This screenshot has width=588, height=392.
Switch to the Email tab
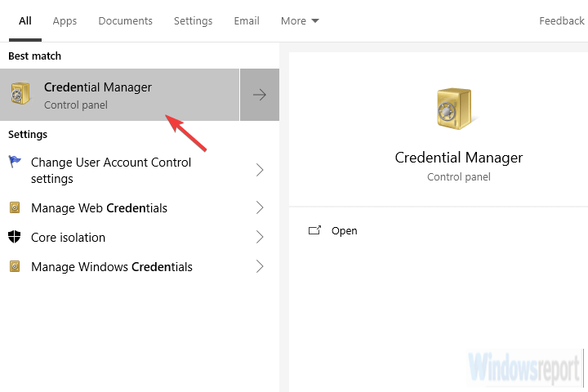coord(247,21)
